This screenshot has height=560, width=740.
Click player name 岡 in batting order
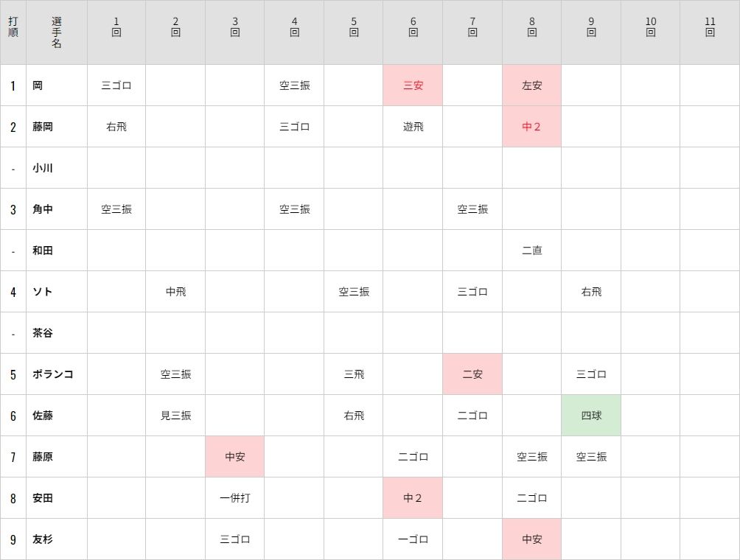click(38, 85)
